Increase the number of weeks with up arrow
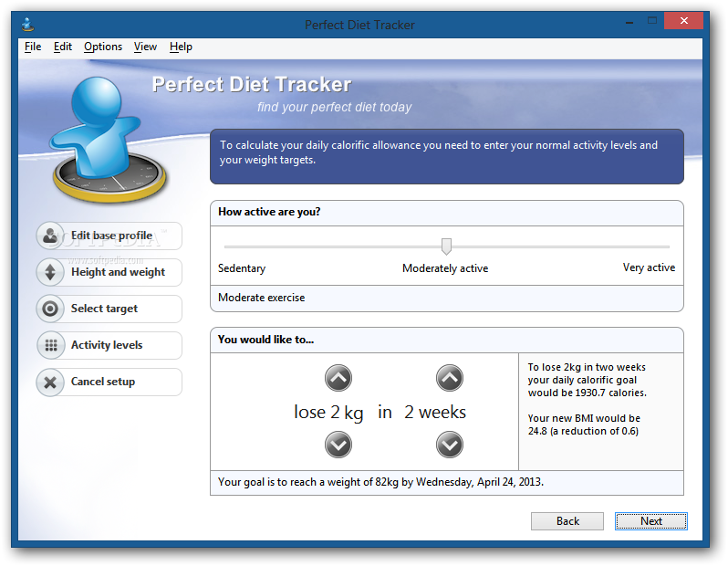 [450, 378]
